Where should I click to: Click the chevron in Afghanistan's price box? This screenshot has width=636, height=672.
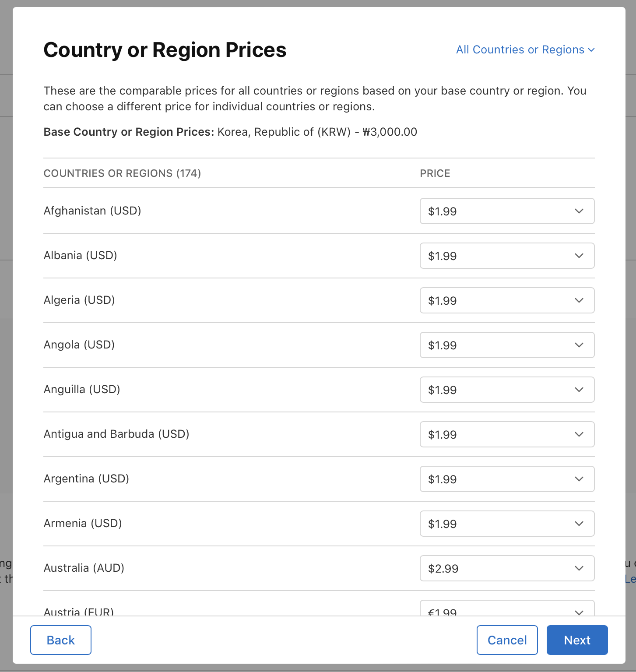579,211
